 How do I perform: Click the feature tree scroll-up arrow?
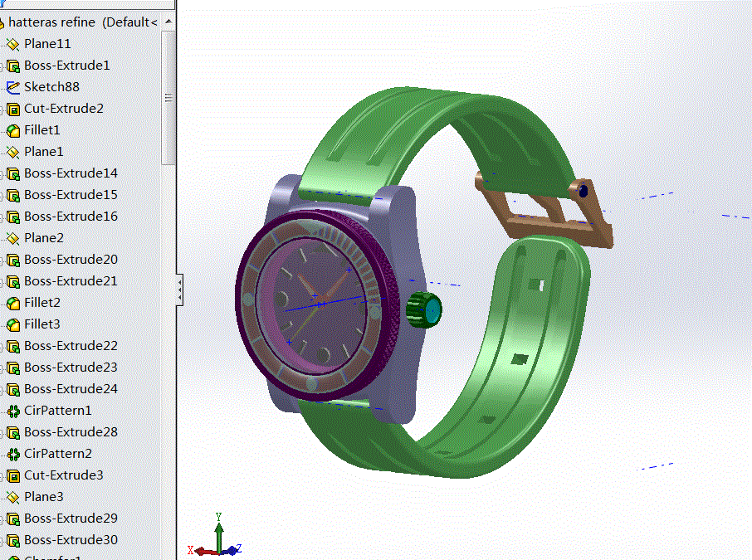click(168, 22)
